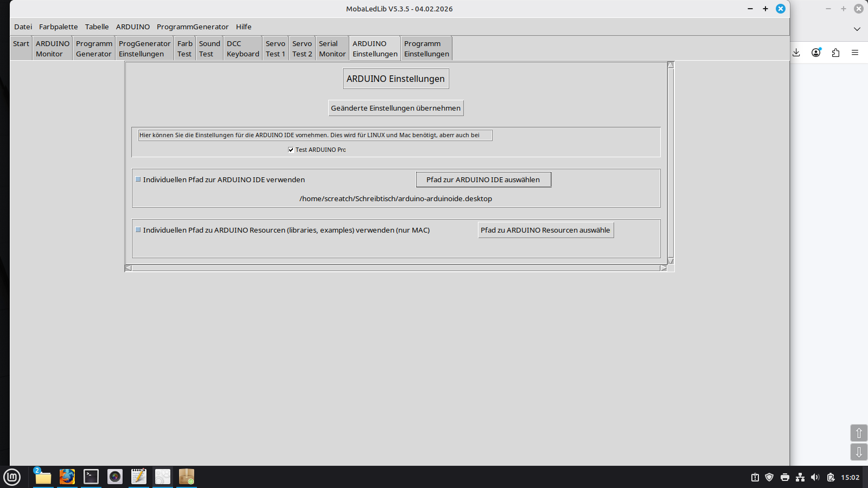Uncheck the Test ARDUINO checkbox

point(291,150)
